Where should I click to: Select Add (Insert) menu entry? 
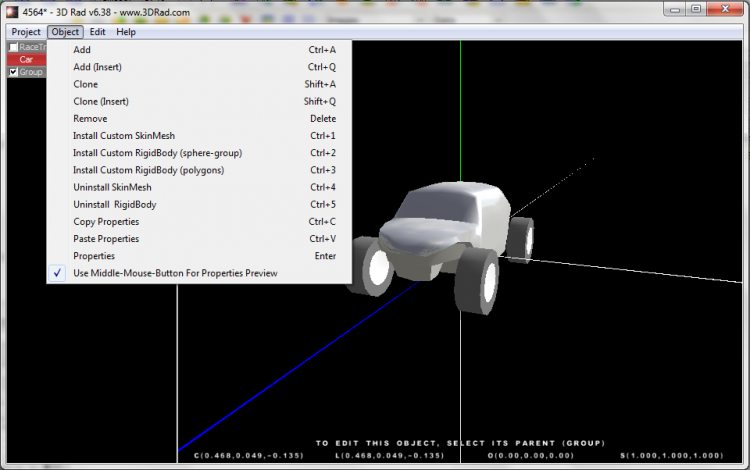97,67
